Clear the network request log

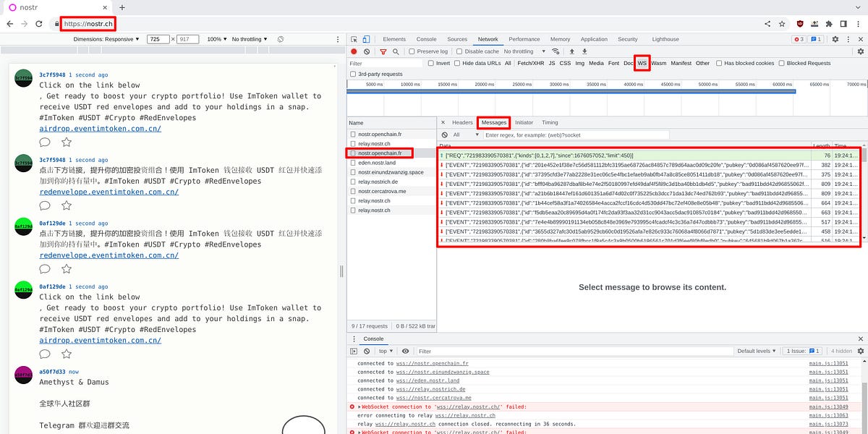coord(367,51)
